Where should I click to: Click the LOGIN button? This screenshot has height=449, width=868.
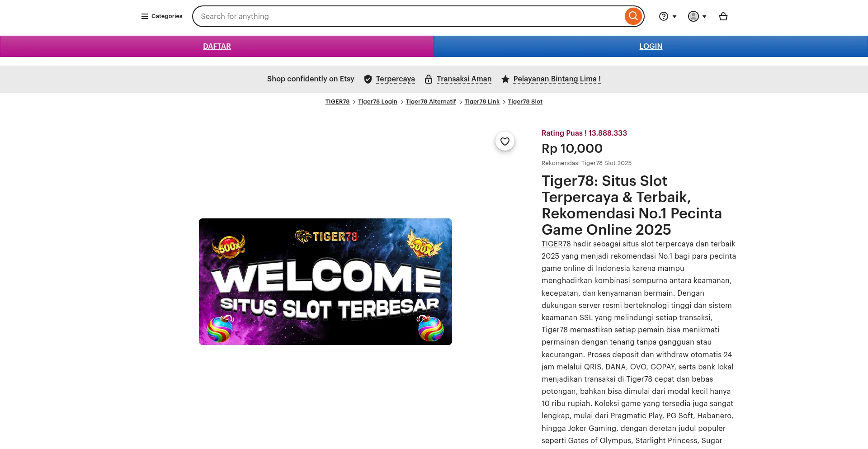(651, 46)
